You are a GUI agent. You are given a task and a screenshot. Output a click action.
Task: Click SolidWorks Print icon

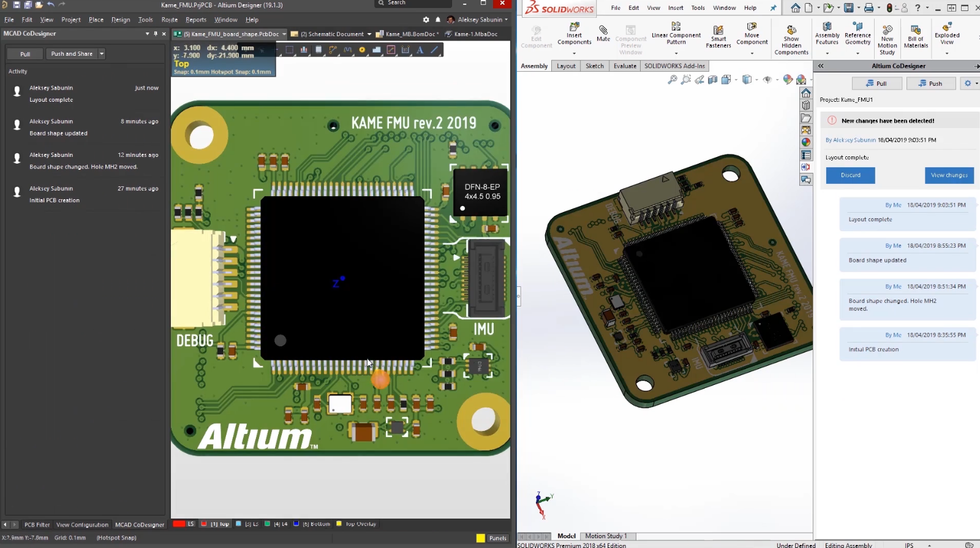tap(869, 8)
